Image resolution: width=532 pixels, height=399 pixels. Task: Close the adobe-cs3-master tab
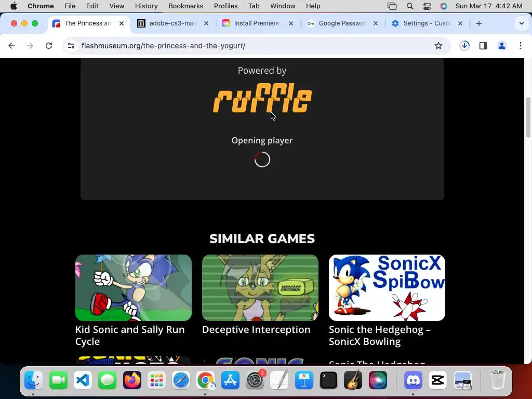[206, 23]
